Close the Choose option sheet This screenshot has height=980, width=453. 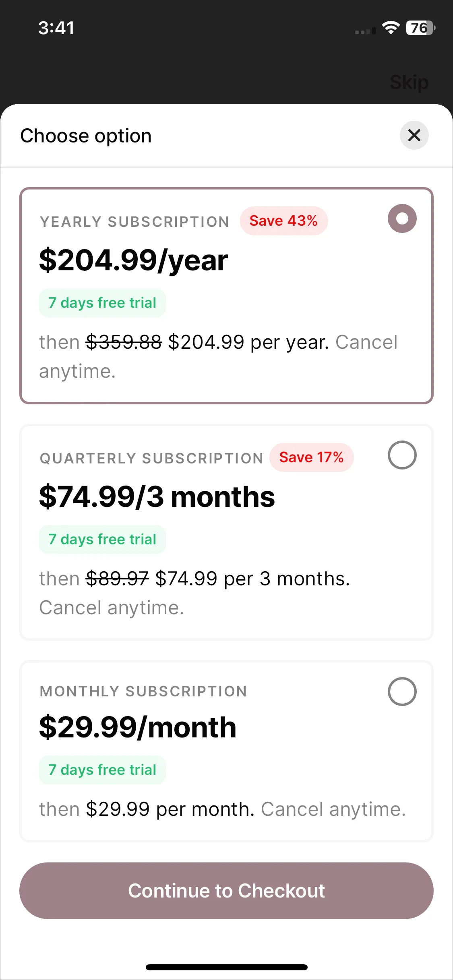414,135
